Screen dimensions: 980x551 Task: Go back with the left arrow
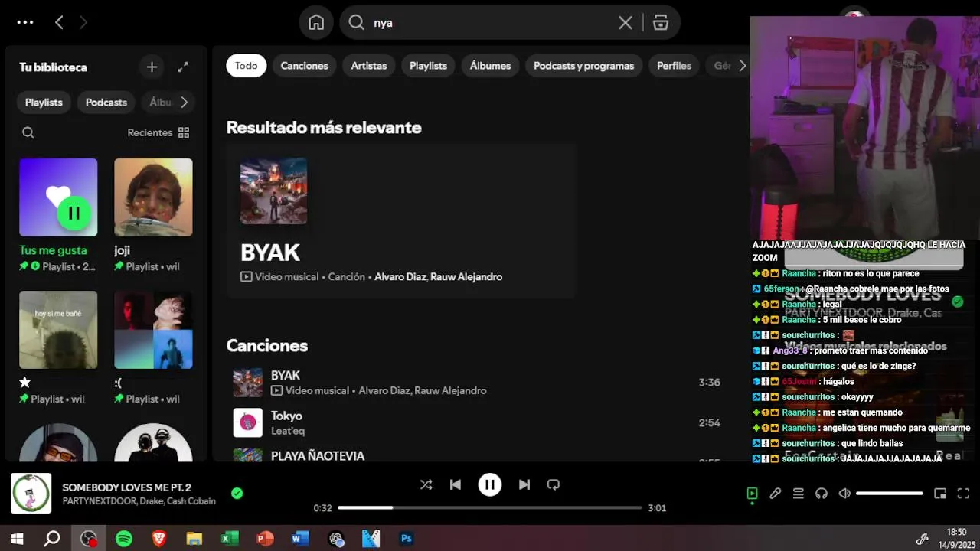pyautogui.click(x=59, y=22)
